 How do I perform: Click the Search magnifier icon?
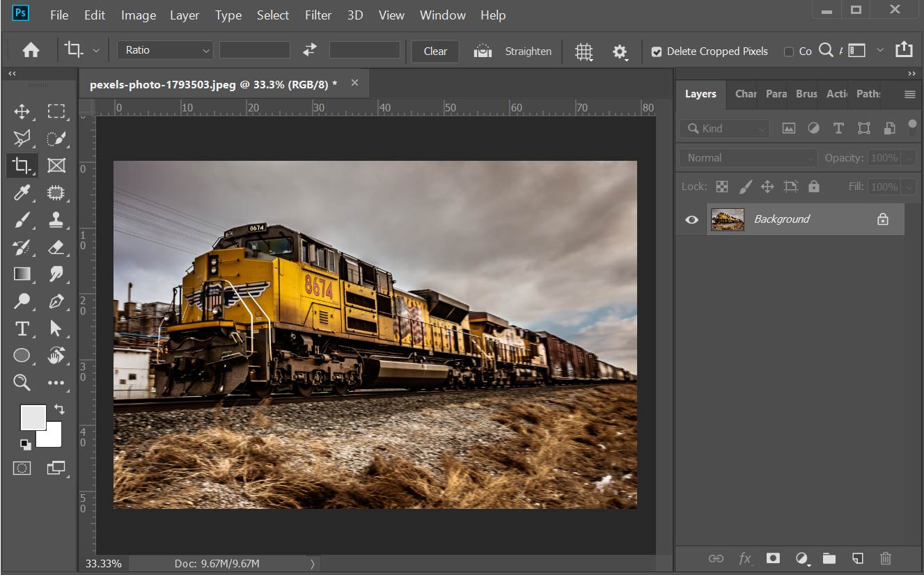[x=826, y=50]
